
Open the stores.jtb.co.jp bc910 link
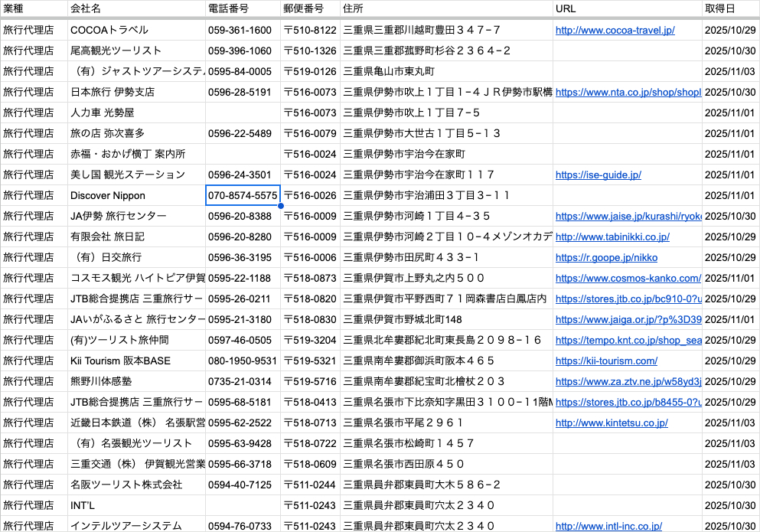(628, 299)
